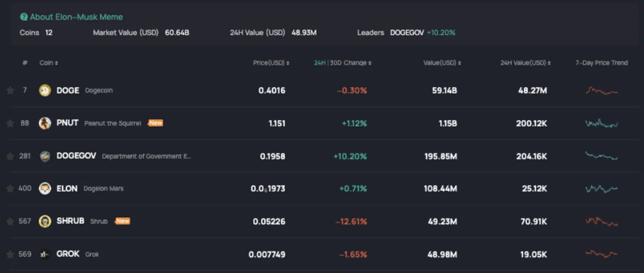
Task: Click Department of Government E... description
Action: point(147,156)
